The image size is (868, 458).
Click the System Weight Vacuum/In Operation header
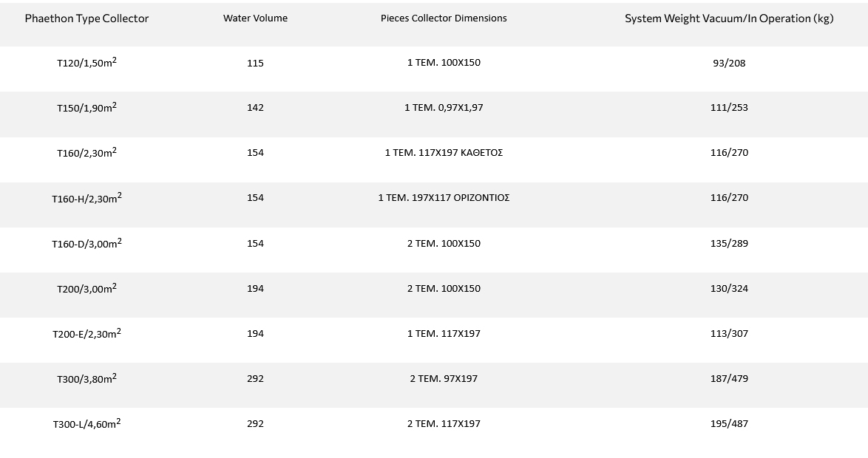728,18
